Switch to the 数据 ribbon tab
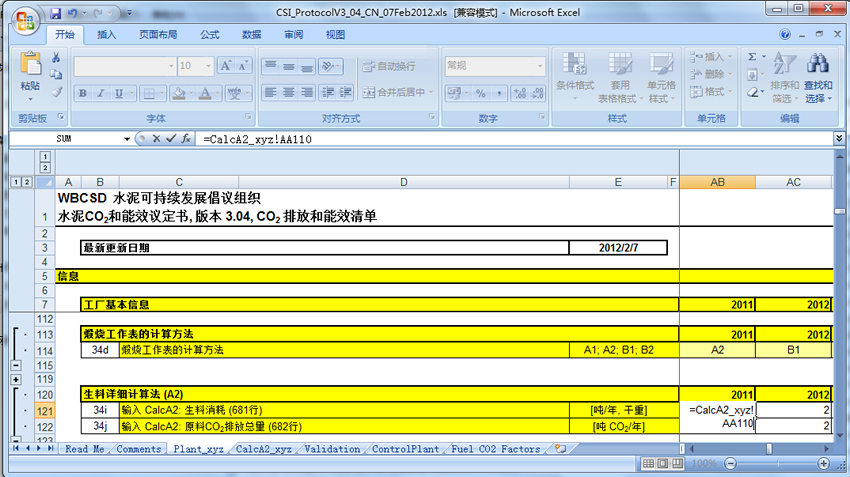 pos(252,35)
